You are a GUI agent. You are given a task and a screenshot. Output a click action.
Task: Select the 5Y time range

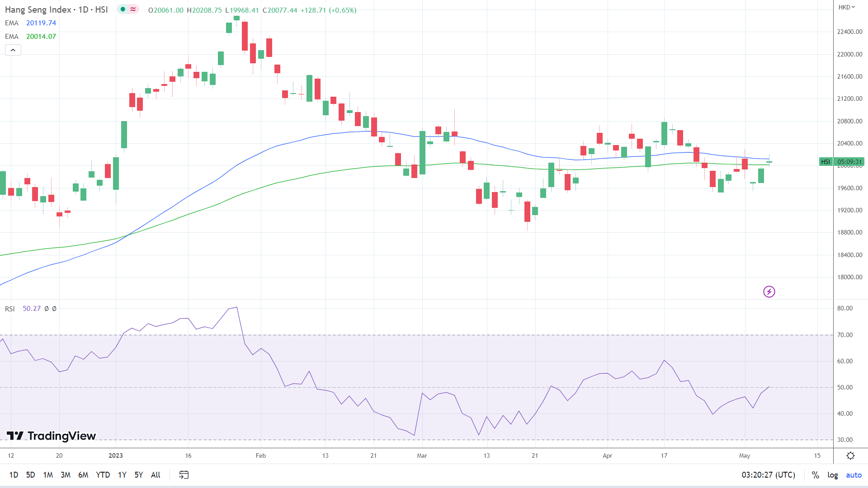139,475
